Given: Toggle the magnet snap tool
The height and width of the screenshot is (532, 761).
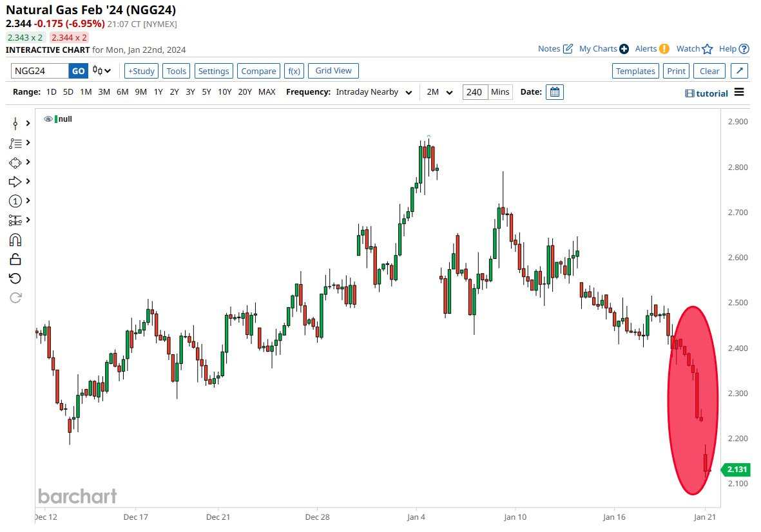Looking at the screenshot, I should point(15,240).
